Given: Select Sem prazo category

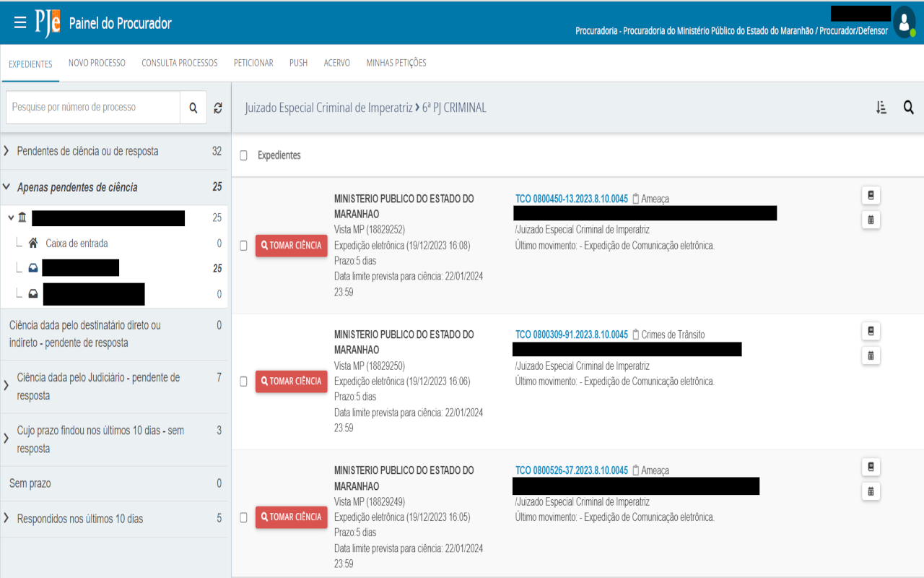Looking at the screenshot, I should (114, 483).
